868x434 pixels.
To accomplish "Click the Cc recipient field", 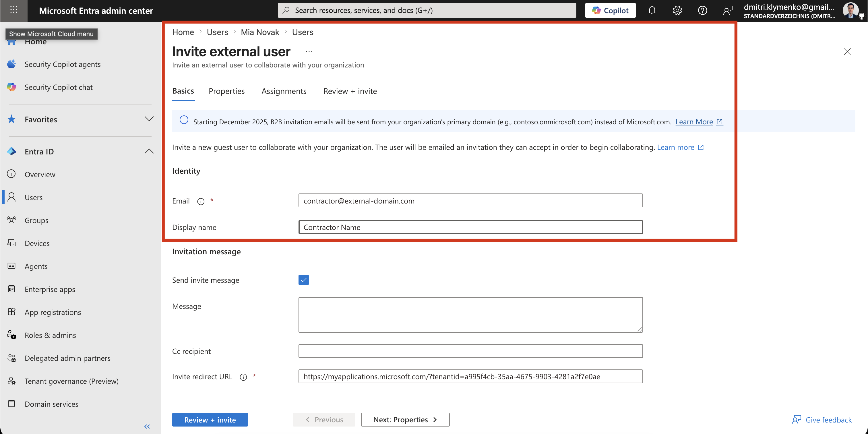I will click(470, 351).
